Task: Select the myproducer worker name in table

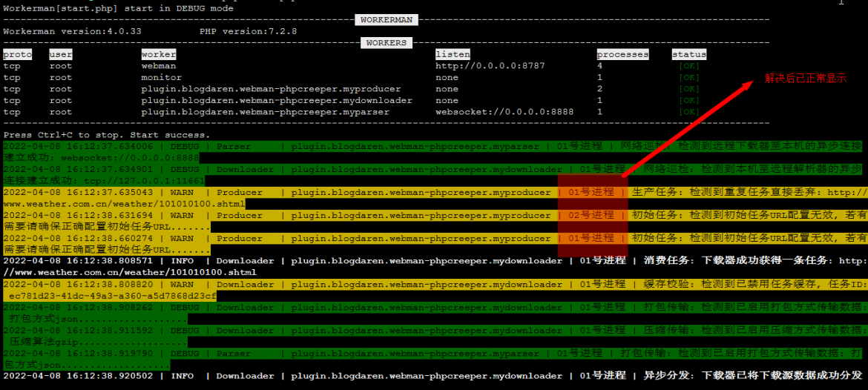Action: 271,89
